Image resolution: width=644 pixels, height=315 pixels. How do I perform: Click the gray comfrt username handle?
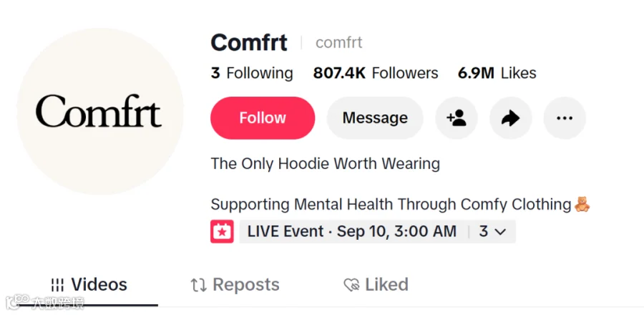pos(339,42)
